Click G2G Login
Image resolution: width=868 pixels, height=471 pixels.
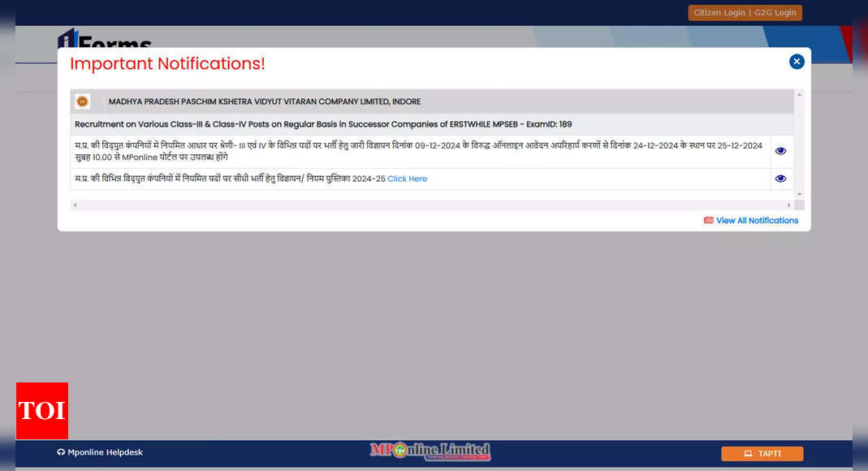[x=775, y=13]
